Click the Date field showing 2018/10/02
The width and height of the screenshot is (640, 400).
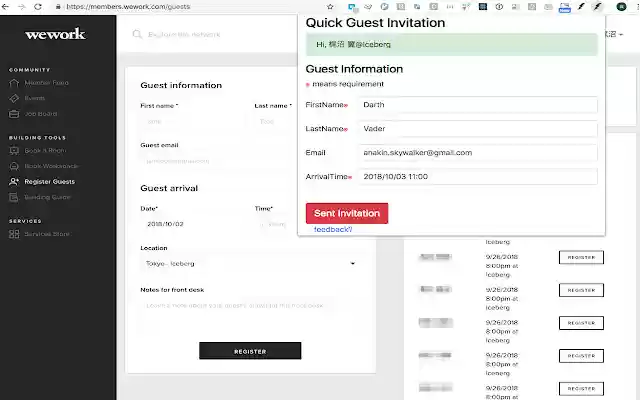pyautogui.click(x=193, y=224)
